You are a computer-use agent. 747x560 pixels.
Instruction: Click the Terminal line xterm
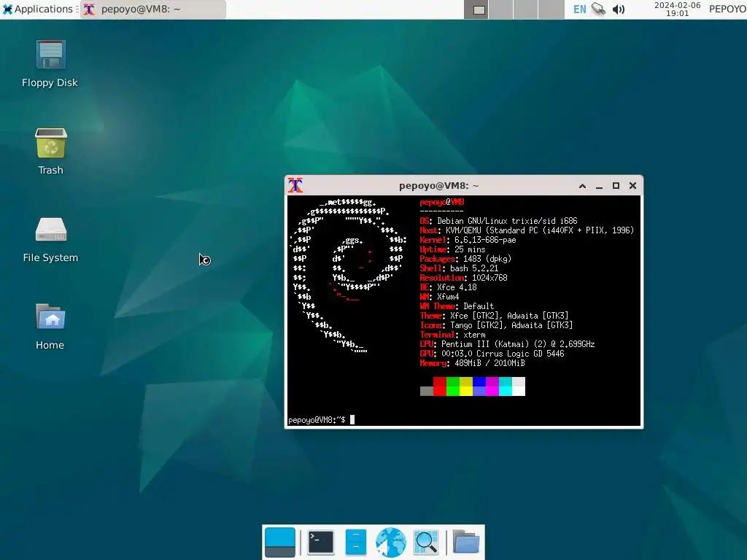pos(452,335)
